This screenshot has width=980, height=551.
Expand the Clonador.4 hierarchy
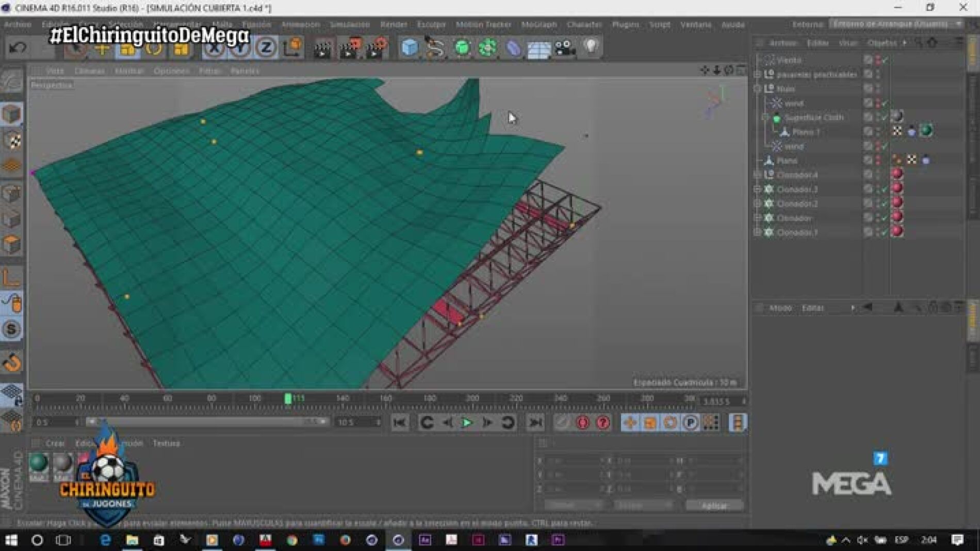pos(757,175)
